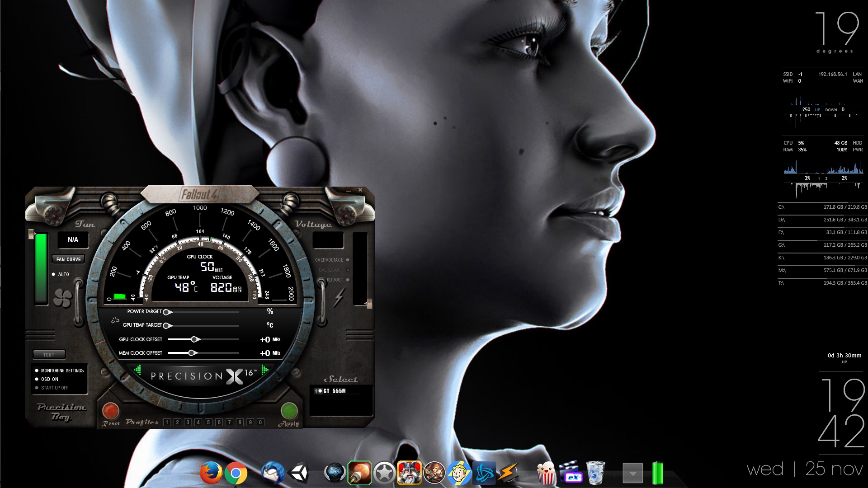Click the fan speed N/A readout
The width and height of the screenshot is (868, 488).
coord(73,240)
